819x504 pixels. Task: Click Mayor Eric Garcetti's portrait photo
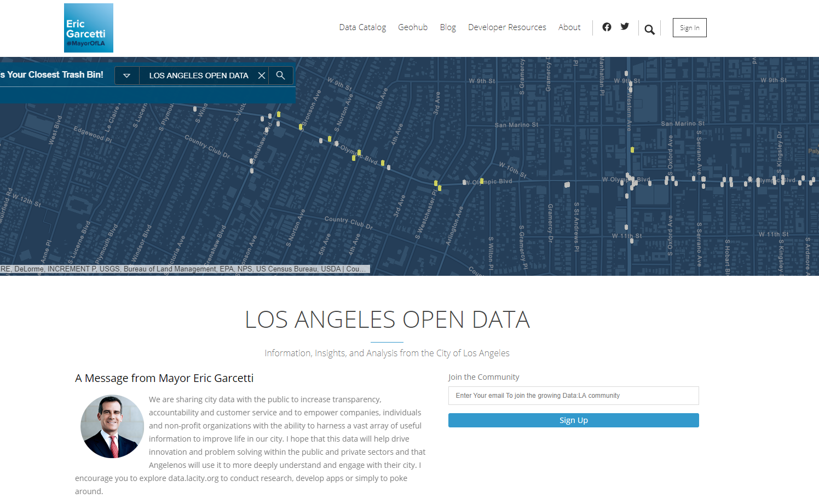(112, 427)
